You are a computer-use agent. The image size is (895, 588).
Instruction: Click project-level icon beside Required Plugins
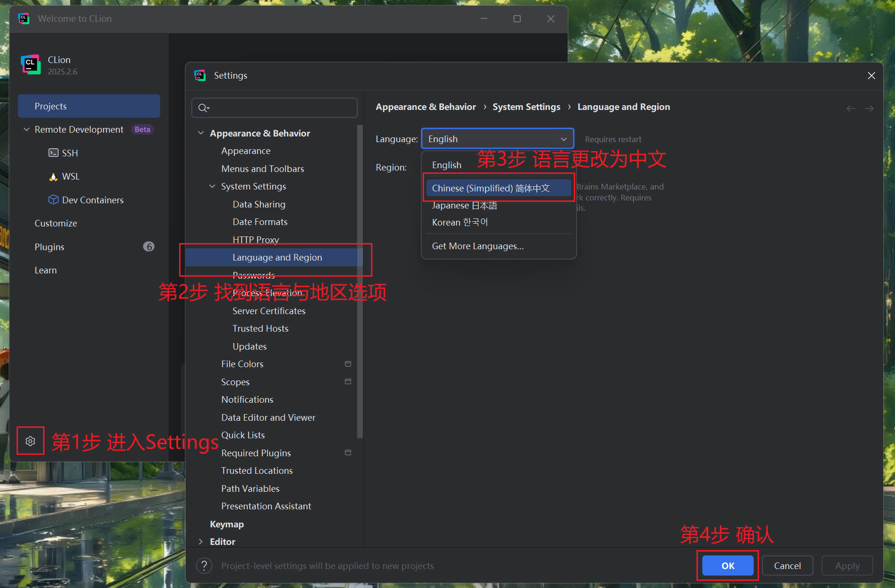click(348, 452)
